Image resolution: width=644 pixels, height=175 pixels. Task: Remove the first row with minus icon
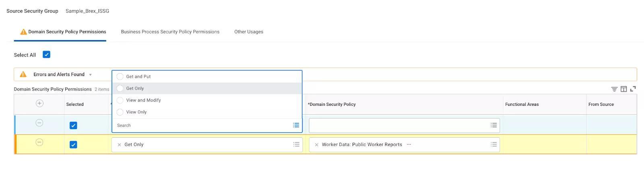pyautogui.click(x=39, y=123)
